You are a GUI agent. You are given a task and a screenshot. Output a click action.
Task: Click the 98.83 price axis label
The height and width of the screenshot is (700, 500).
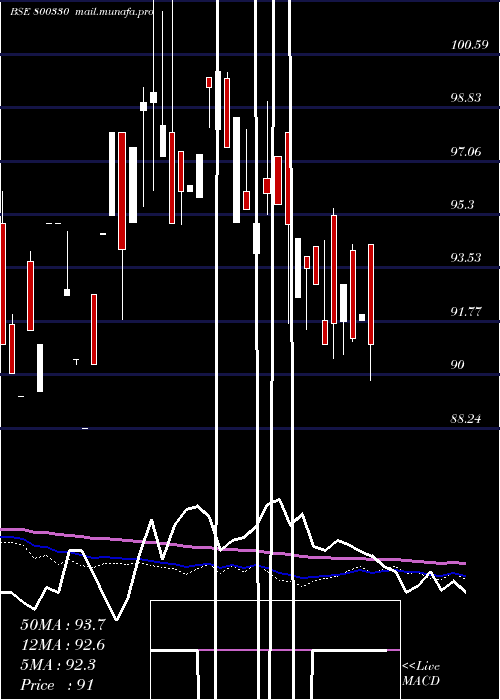click(466, 98)
